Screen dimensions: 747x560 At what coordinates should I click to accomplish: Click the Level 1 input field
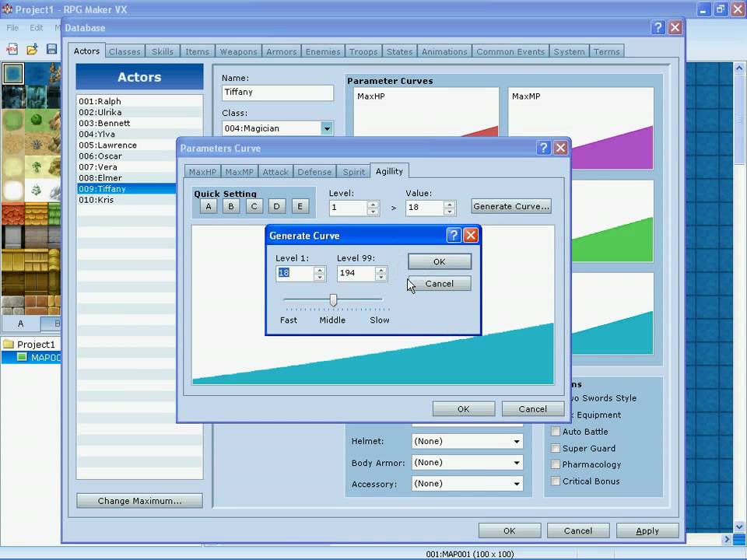coord(295,273)
